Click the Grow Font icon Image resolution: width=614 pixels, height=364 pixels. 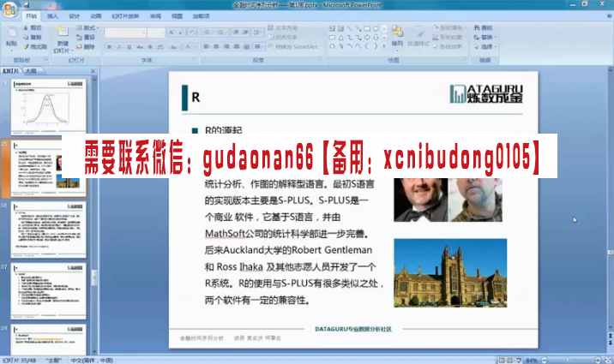[x=172, y=33]
